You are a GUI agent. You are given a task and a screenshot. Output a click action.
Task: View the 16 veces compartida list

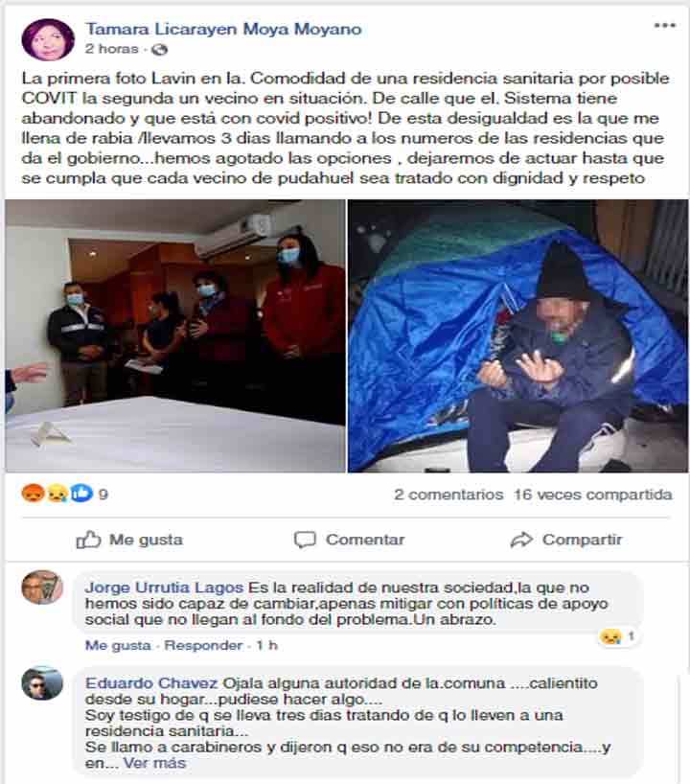[x=593, y=495]
